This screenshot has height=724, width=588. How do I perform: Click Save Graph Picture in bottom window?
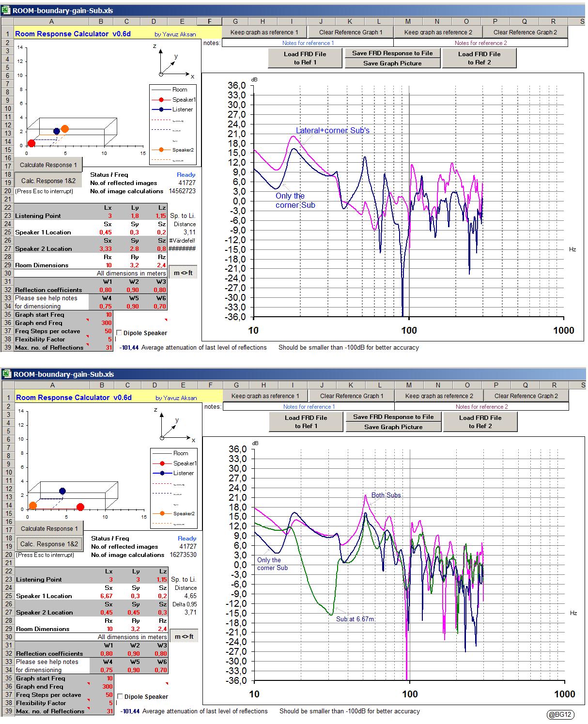[393, 427]
